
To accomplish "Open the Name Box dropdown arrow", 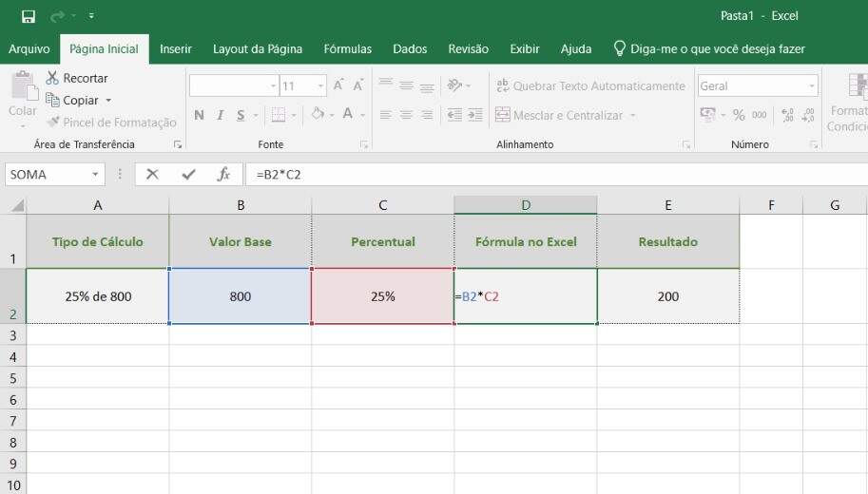I will tap(95, 175).
